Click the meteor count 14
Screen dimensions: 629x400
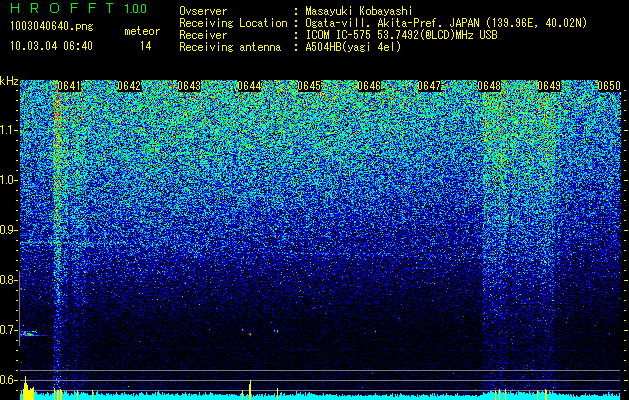coord(146,46)
